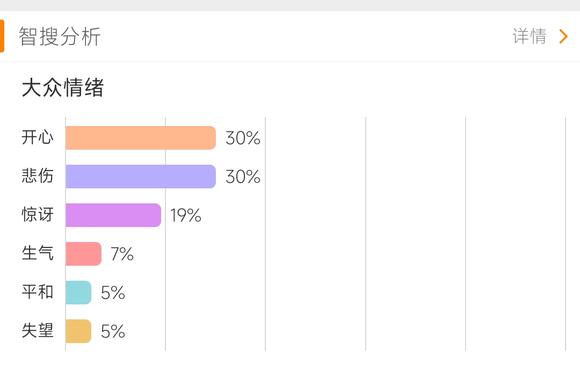This screenshot has height=368, width=580.
Task: Tap the 7% value next to 生气
Action: (122, 254)
